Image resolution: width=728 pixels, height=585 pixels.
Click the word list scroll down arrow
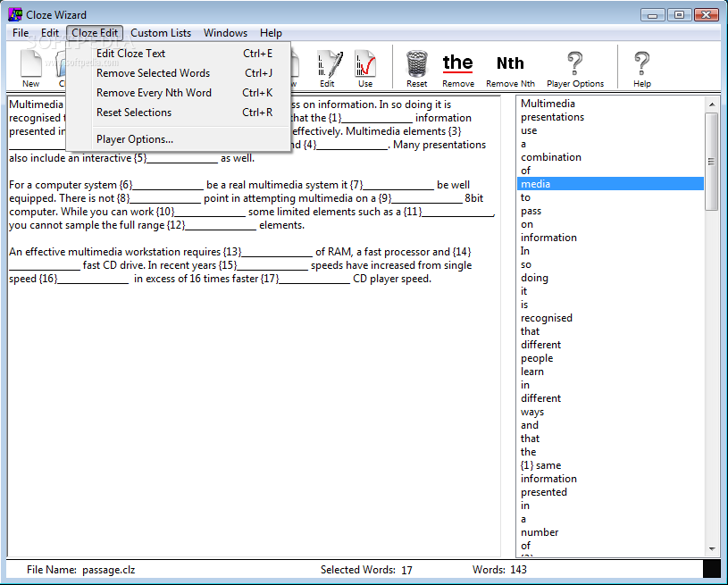click(712, 548)
